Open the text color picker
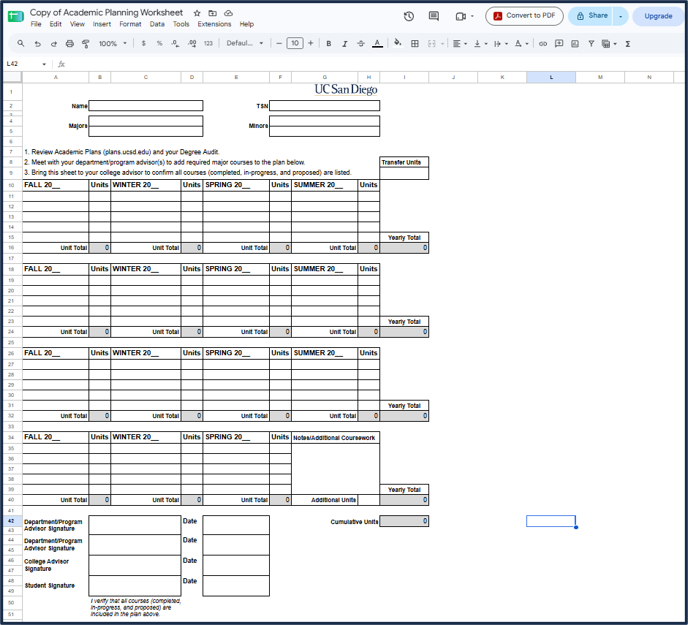Viewport: 688px width, 625px height. (x=377, y=43)
